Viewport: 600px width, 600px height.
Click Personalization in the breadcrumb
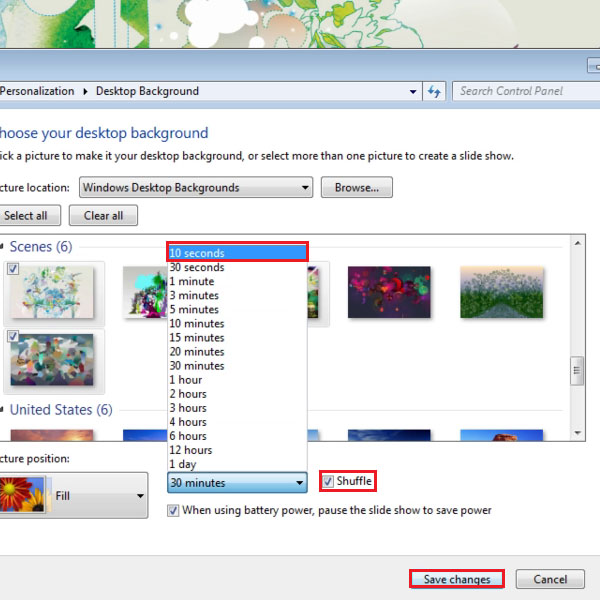pyautogui.click(x=37, y=91)
